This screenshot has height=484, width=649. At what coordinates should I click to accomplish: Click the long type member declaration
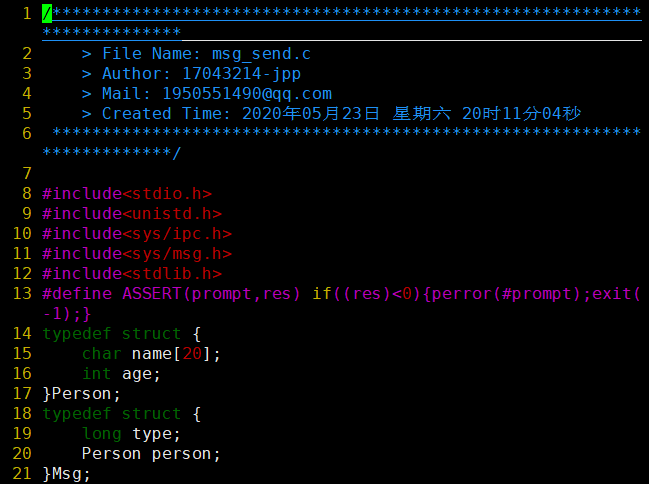point(131,434)
